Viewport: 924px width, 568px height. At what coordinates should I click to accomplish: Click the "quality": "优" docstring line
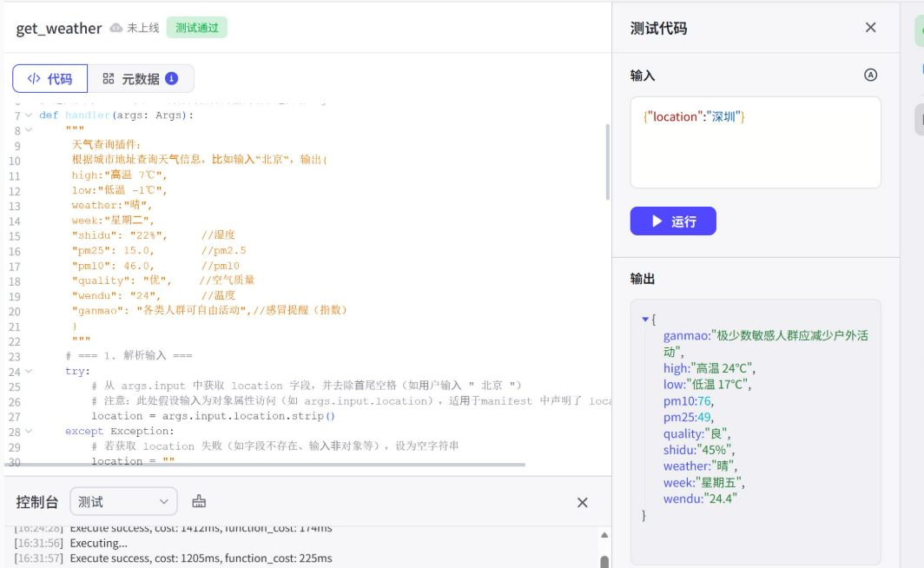[x=163, y=281]
